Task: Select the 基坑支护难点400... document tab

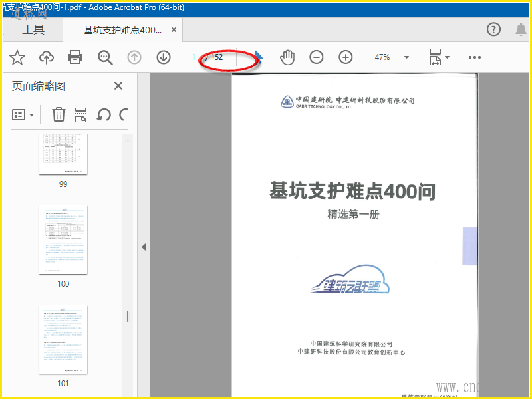Action: [122, 30]
